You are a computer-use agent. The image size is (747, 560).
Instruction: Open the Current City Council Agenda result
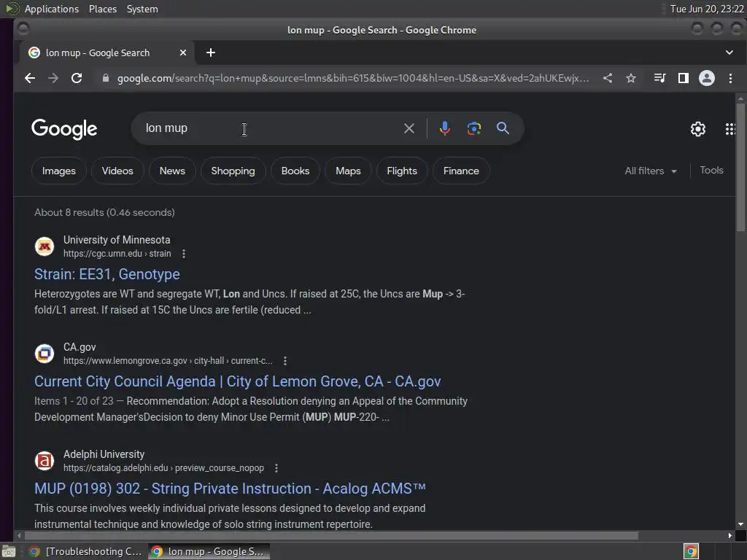click(238, 381)
